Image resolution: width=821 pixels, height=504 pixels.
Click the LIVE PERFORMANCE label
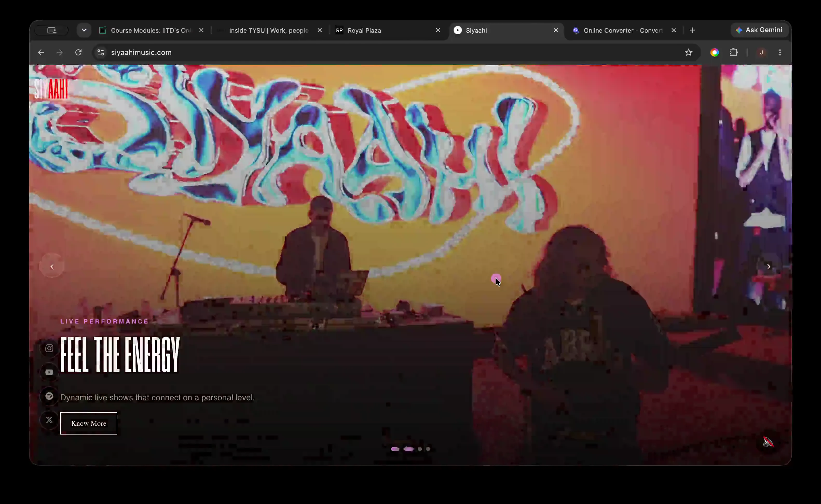(x=104, y=321)
